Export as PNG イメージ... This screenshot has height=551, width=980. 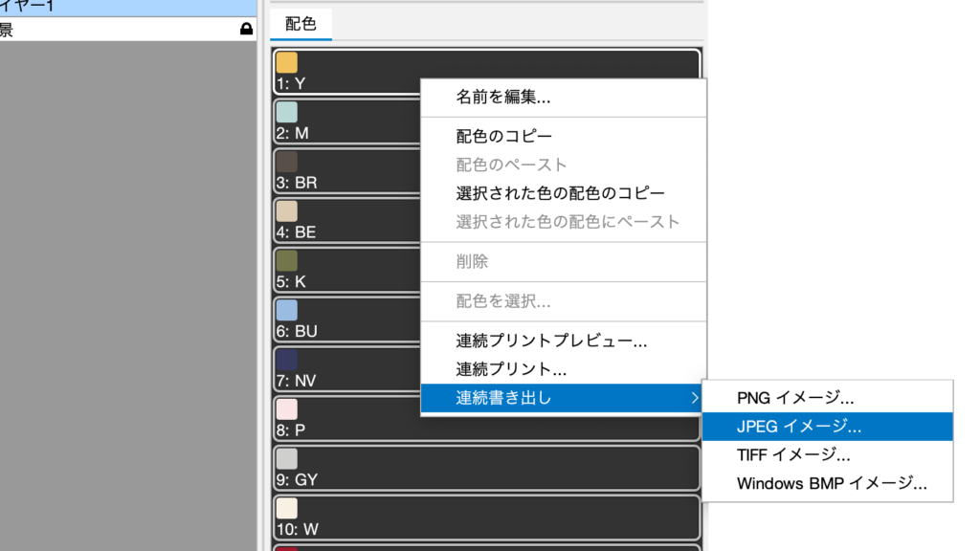coord(795,398)
